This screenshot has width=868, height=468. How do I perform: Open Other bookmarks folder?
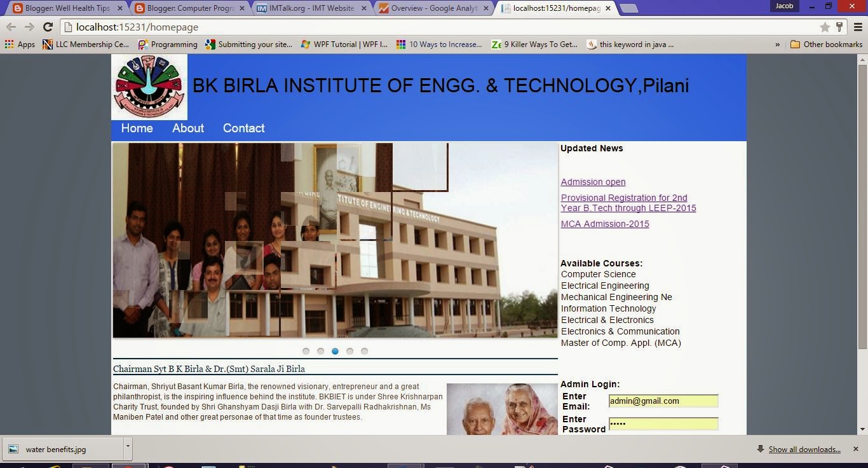826,45
